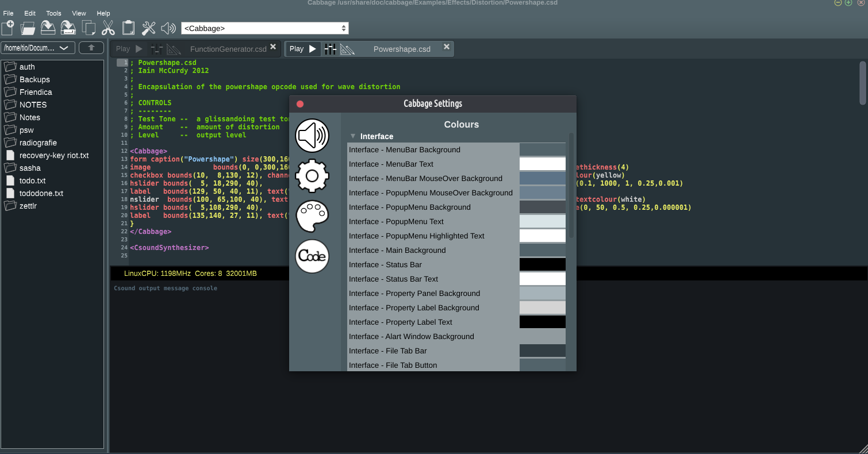Click the clipboard paste icon
The width and height of the screenshot is (868, 454).
(x=129, y=28)
